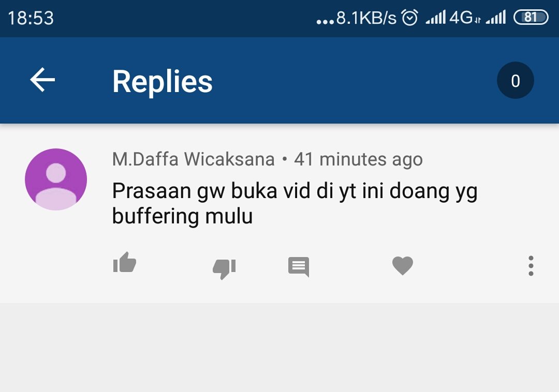Tap the empty area below the comment
This screenshot has width=559, height=392.
click(279, 347)
